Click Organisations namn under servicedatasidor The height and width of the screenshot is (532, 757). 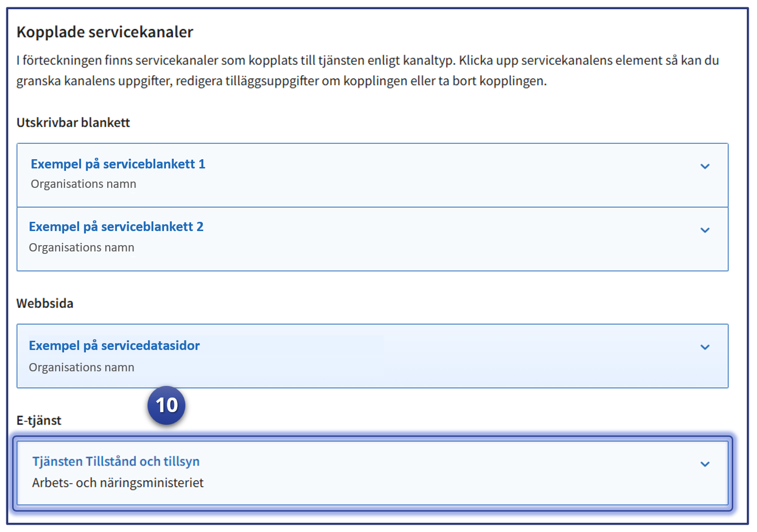tap(82, 367)
